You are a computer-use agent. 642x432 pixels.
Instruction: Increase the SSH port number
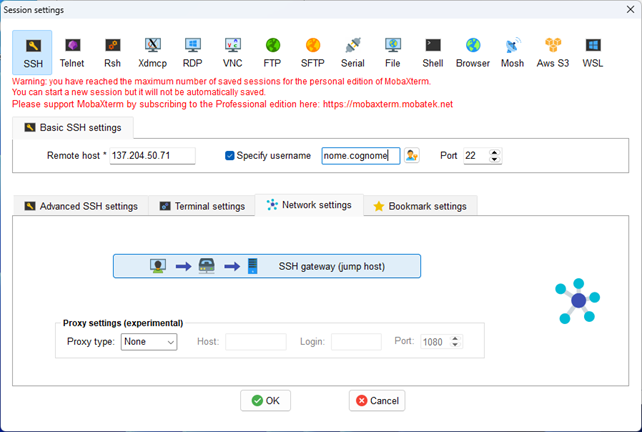(x=495, y=152)
